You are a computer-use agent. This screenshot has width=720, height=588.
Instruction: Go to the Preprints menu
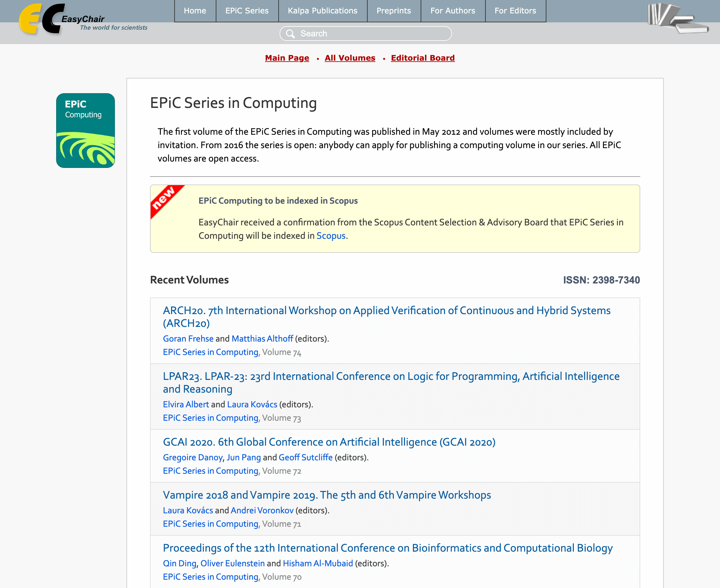(394, 11)
